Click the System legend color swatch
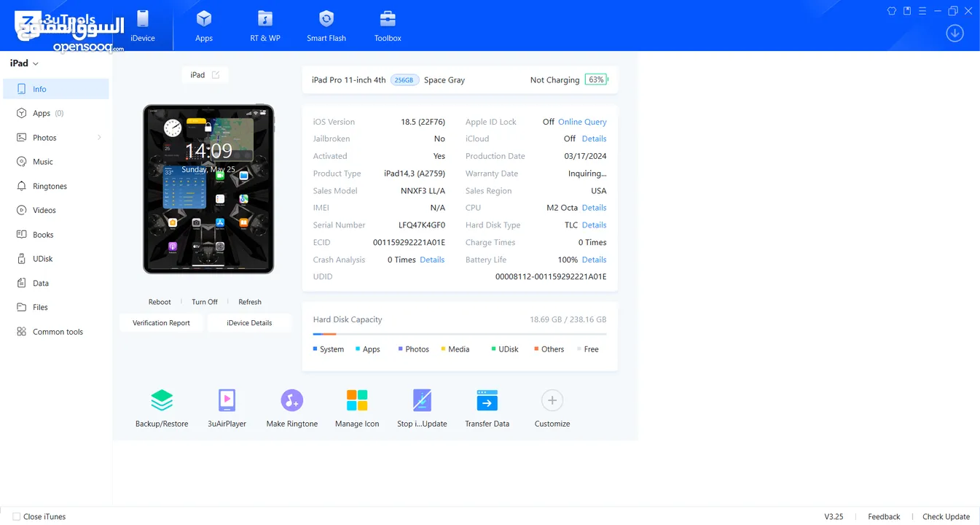The image size is (980, 525). pyautogui.click(x=315, y=349)
